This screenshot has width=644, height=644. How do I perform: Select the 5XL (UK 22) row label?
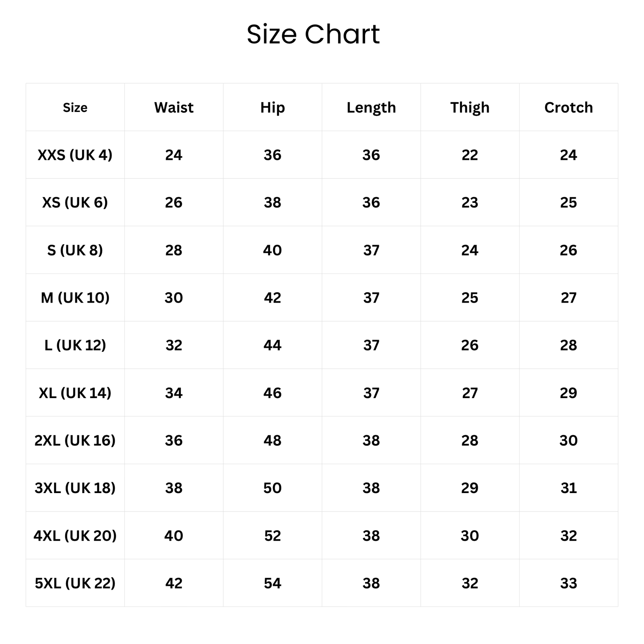coord(75,583)
